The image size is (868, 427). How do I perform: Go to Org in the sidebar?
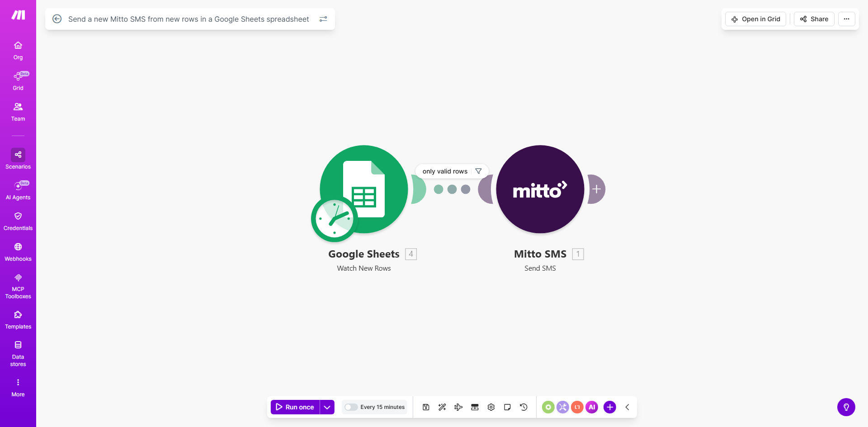[18, 51]
